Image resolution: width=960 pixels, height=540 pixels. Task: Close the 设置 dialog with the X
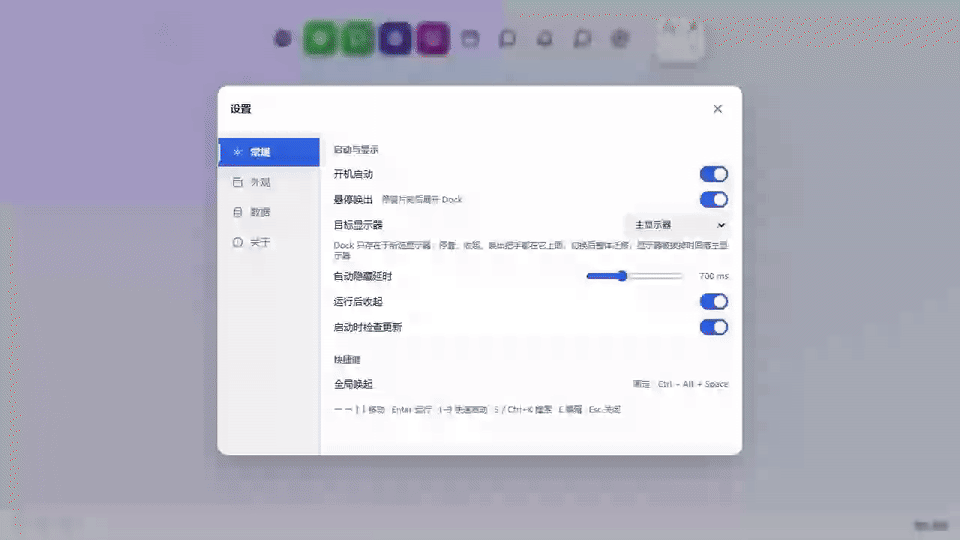718,109
